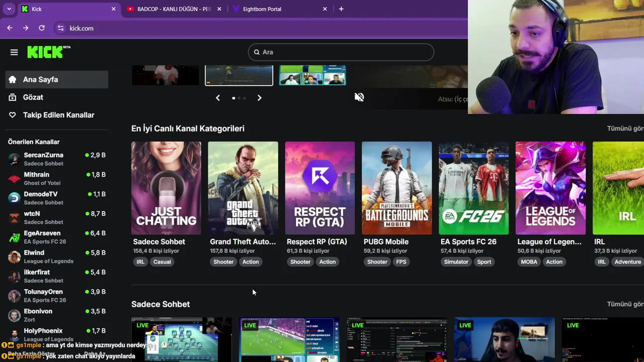The height and width of the screenshot is (362, 644).
Task: Open site info icon in address bar
Action: click(x=60, y=28)
